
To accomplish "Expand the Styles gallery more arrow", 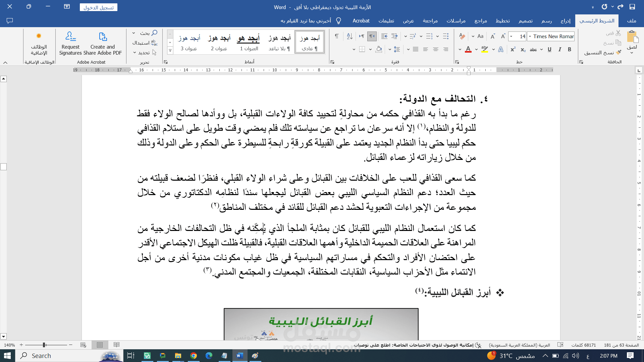I will 170,51.
